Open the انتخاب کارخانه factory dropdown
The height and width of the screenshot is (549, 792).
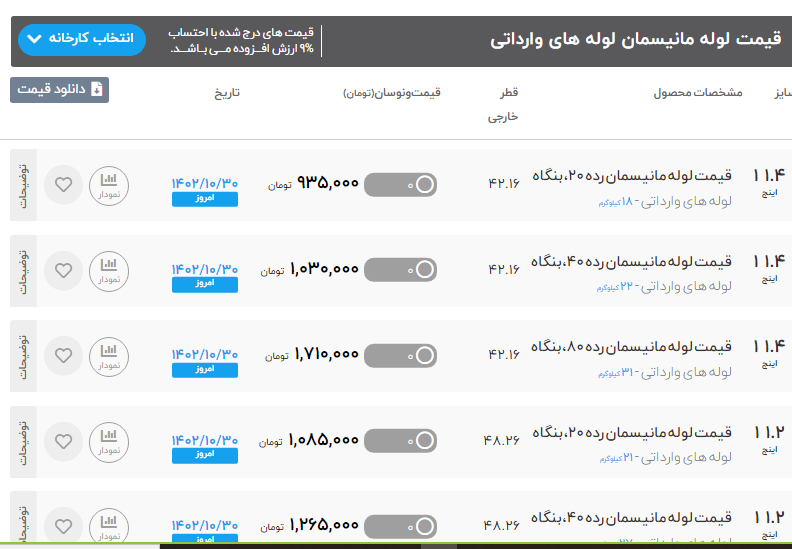click(82, 39)
